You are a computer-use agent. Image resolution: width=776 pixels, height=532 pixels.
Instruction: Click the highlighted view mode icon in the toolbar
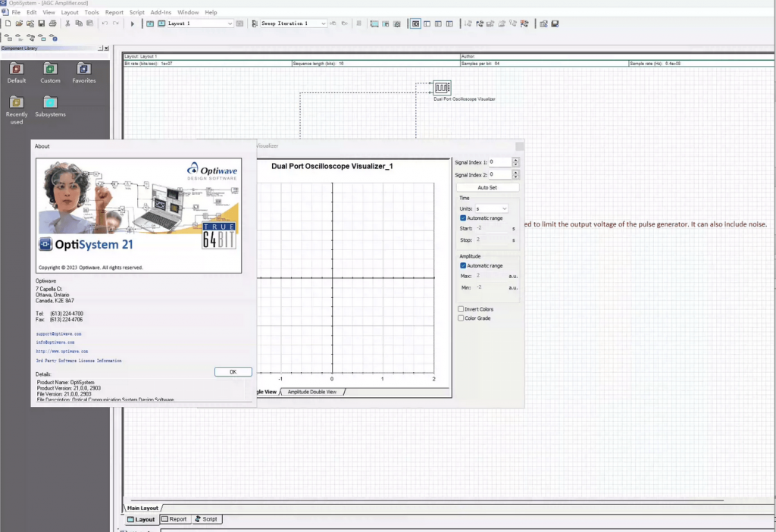tap(416, 23)
